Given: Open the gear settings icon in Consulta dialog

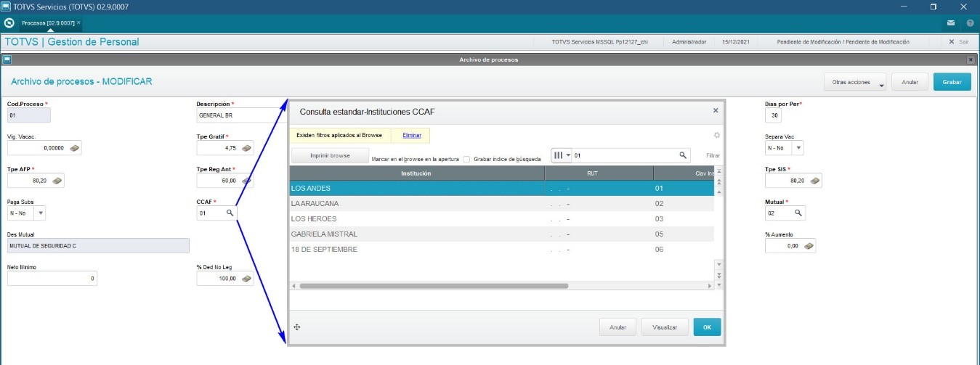Looking at the screenshot, I should click(716, 135).
